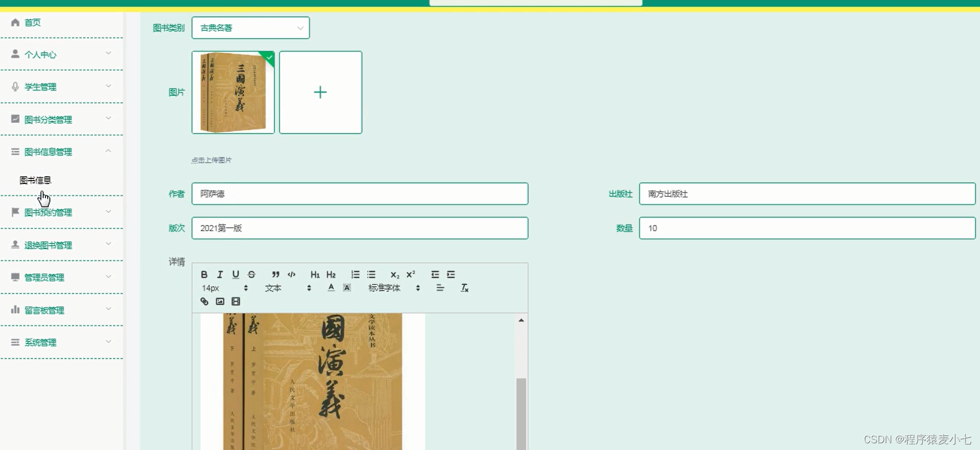The image size is (980, 450).
Task: Insert a video into details
Action: 236,301
